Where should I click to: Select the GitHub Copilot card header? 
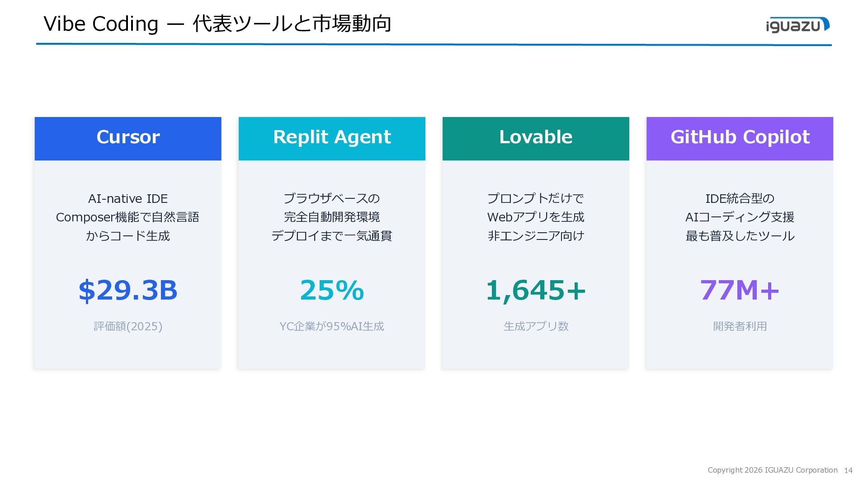click(x=740, y=139)
